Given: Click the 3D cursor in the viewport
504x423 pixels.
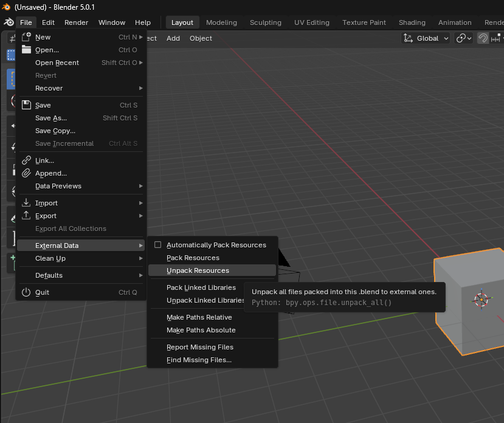Looking at the screenshot, I should click(481, 299).
